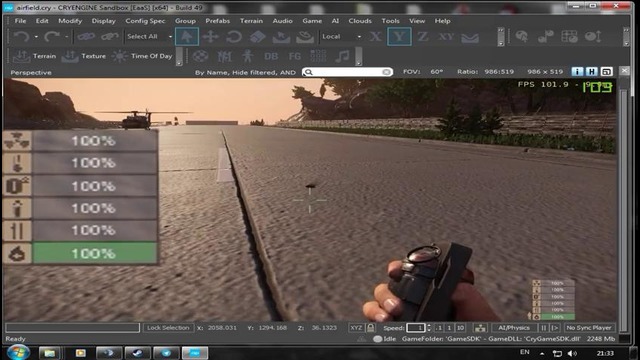
Task: Click the Redo arrow icon
Action: 51,37
